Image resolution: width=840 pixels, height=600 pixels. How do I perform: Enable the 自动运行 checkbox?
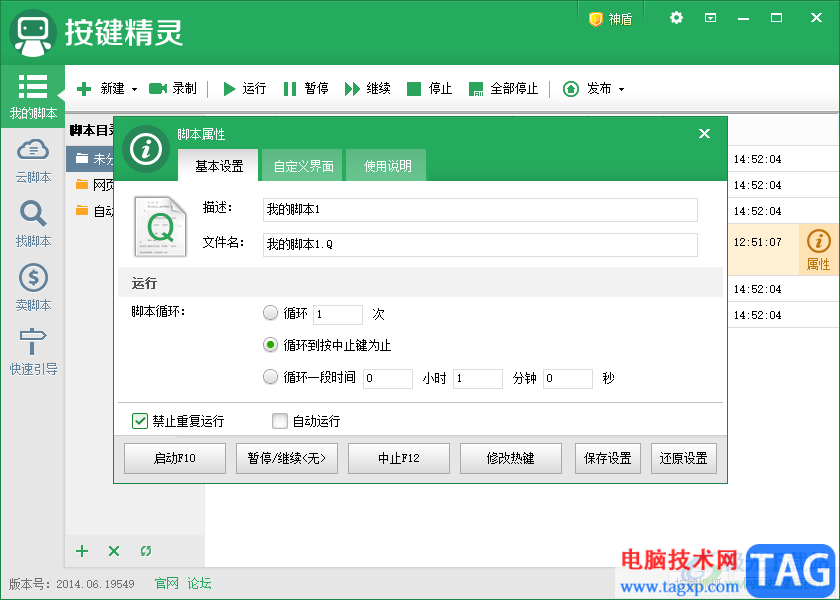pyautogui.click(x=280, y=421)
